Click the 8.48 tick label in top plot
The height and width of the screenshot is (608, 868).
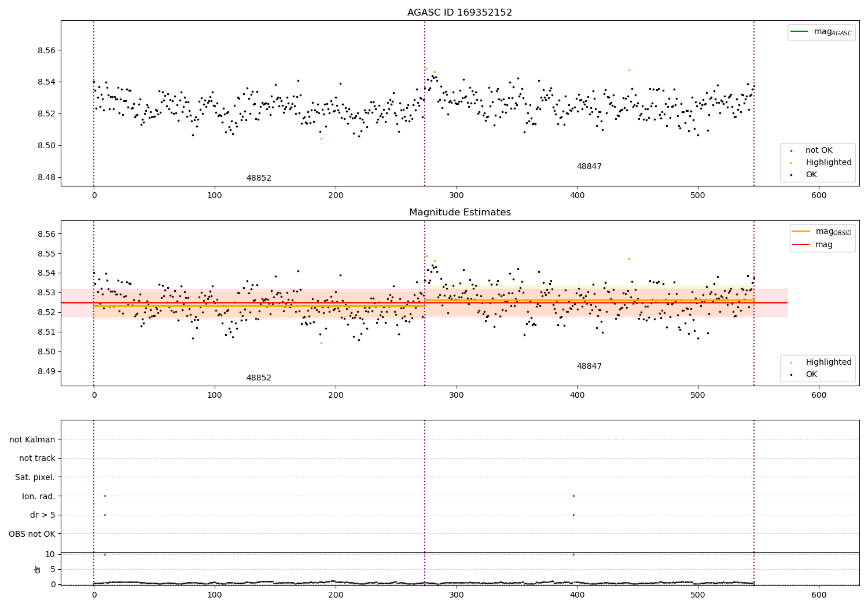46,177
